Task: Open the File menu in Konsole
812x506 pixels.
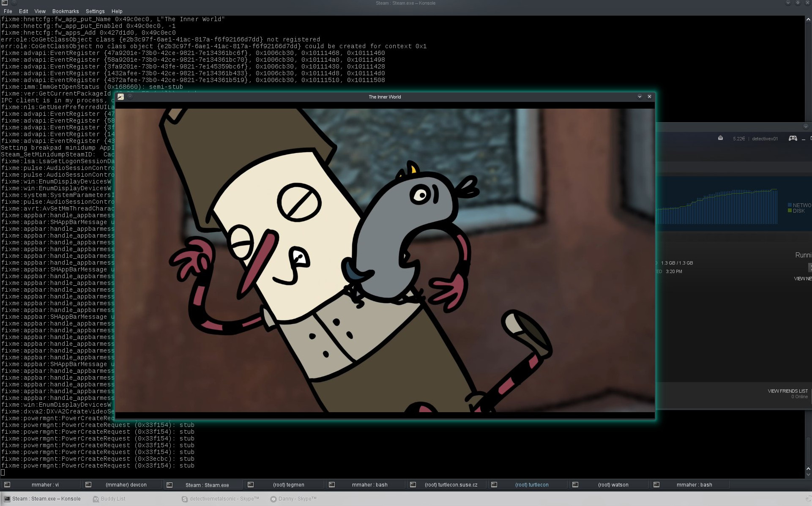Action: (8, 11)
